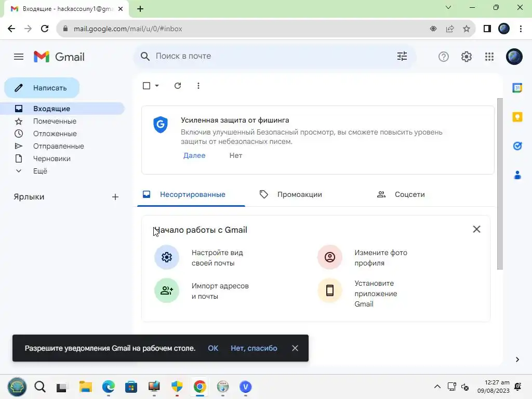Open the tab search dropdown in Chrome
Viewport: 532px width, 399px height.
[x=448, y=7]
